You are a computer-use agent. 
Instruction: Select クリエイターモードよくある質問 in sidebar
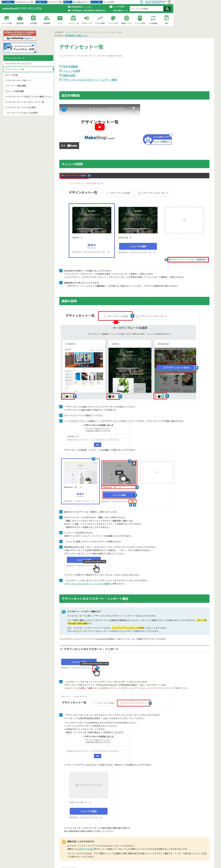(x=28, y=107)
